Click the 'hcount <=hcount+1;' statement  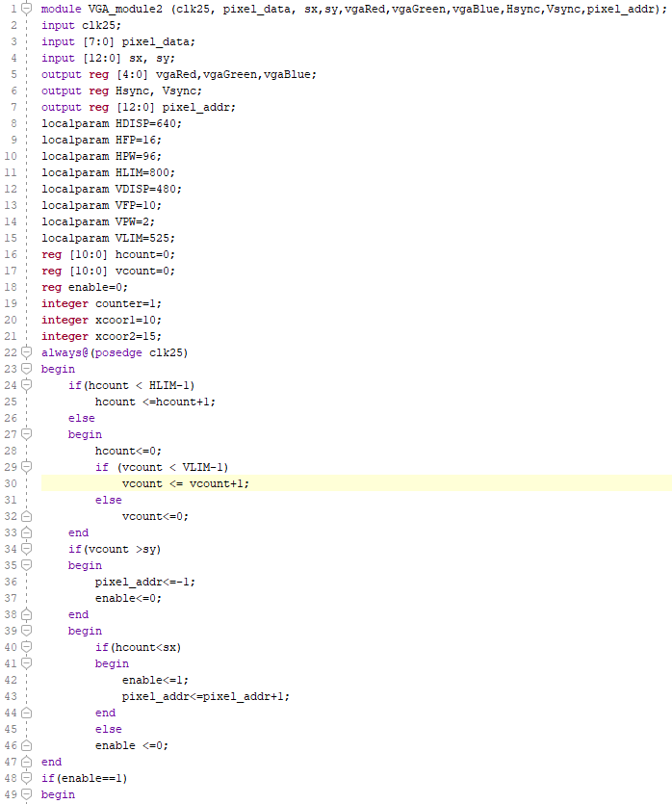tap(155, 402)
